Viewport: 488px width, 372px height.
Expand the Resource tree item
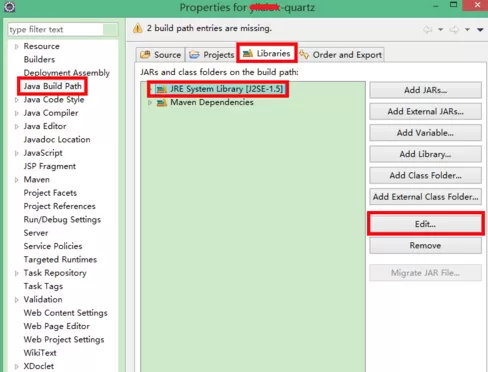click(16, 47)
